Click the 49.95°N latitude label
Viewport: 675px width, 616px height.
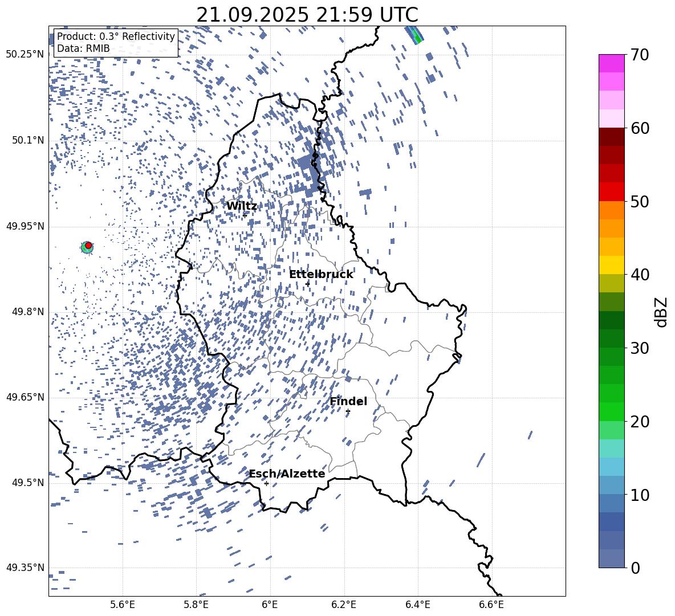[25, 226]
